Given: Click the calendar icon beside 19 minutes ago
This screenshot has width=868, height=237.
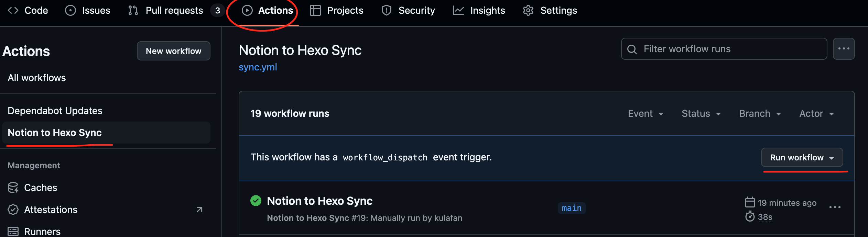Looking at the screenshot, I should pyautogui.click(x=750, y=202).
